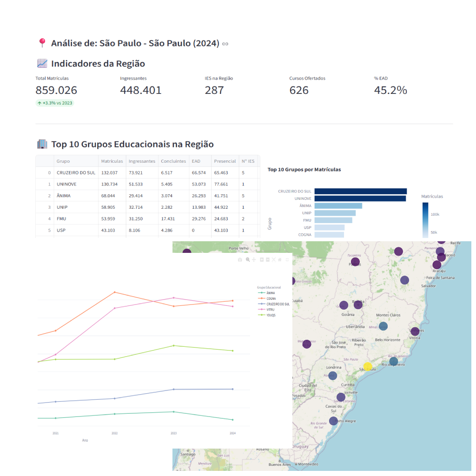The width and height of the screenshot is (476, 476).
Task: Toggle YDUQS series in chart legend
Action: point(266,315)
